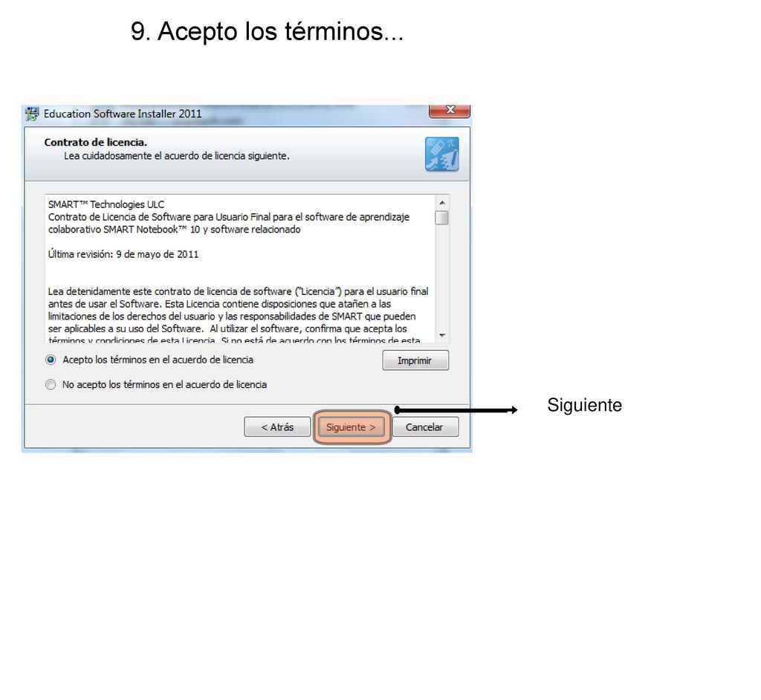Click the license scrollbar thumb

[441, 218]
